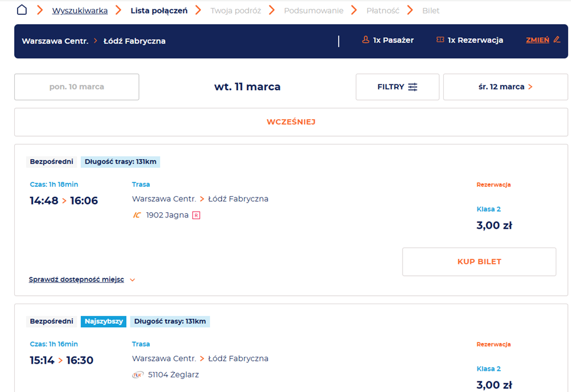This screenshot has width=571, height=392.
Task: Click Łódź Fabryczna in the Jagna route
Action: click(x=238, y=199)
